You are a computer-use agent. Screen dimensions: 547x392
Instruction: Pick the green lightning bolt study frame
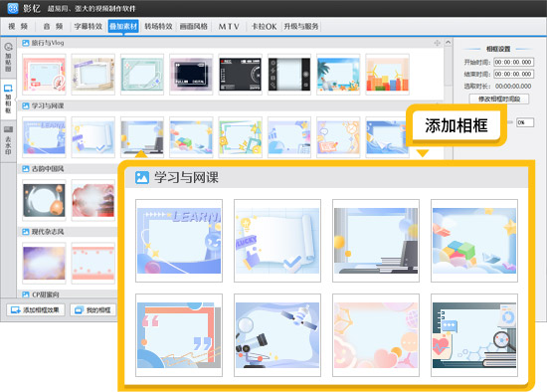(241, 137)
